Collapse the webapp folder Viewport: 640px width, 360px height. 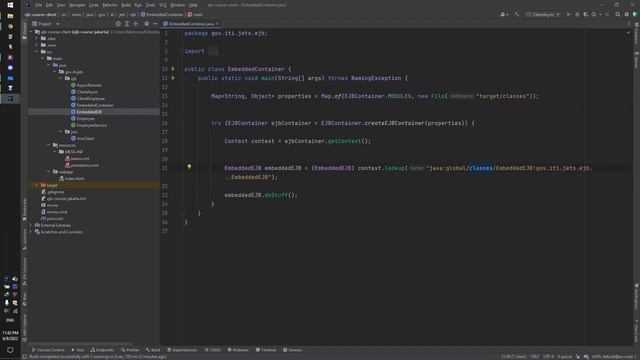pos(49,172)
